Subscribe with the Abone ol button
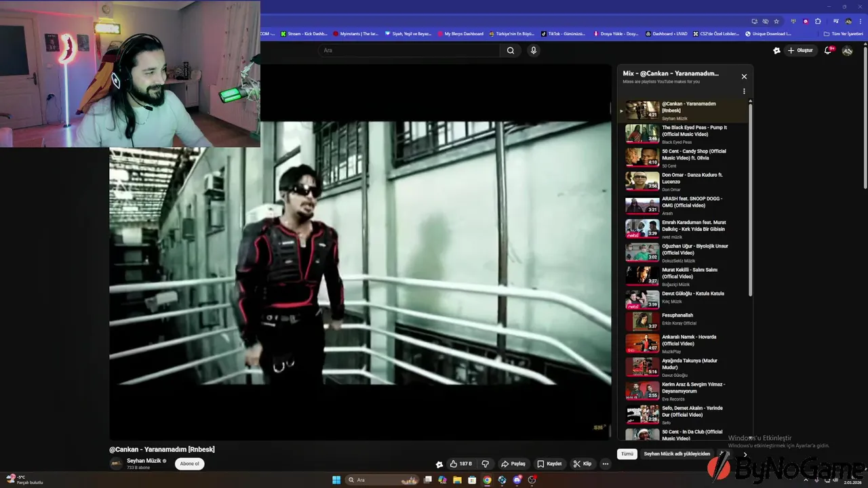The width and height of the screenshot is (868, 488). pos(190,464)
